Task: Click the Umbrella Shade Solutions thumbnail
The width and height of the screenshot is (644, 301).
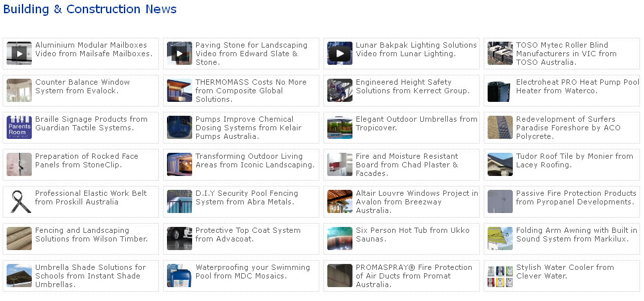Action: pos(19,276)
